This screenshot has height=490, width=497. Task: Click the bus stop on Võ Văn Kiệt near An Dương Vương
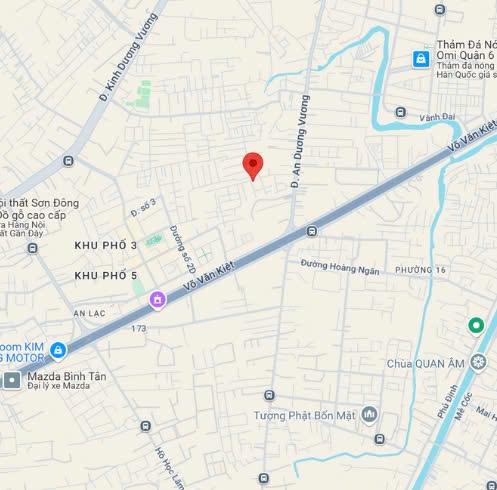pos(312,231)
